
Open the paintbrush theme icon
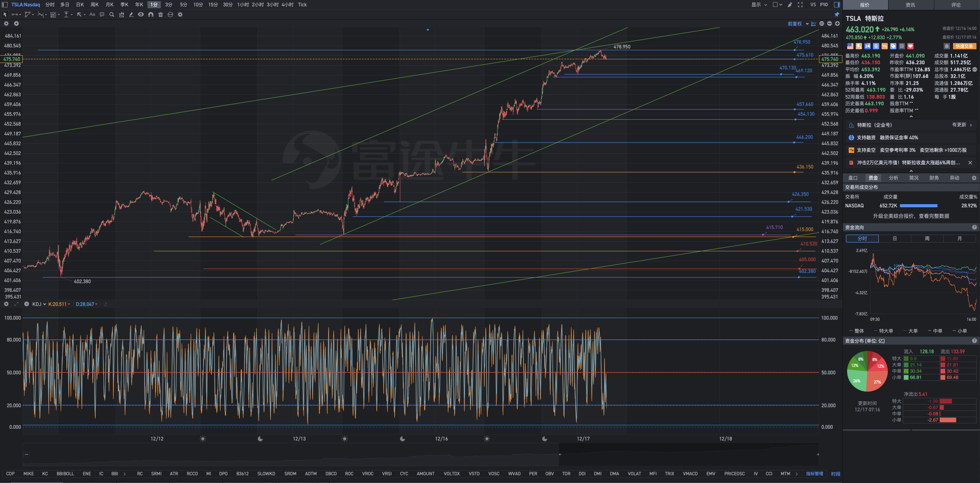(790, 5)
